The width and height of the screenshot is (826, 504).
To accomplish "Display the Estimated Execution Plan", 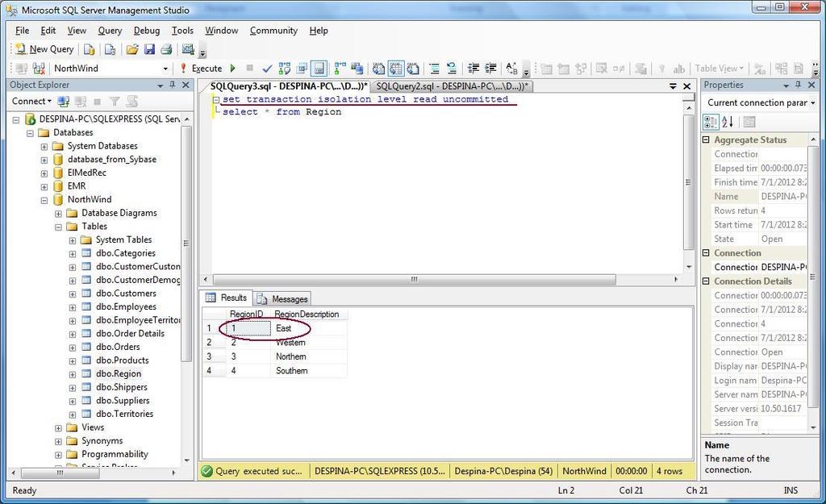I will coord(285,69).
